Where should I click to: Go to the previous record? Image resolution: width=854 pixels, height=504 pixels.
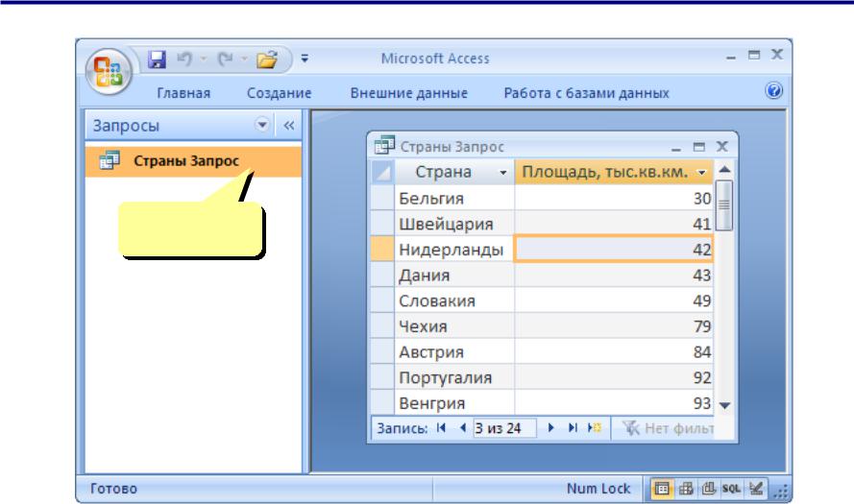462,428
